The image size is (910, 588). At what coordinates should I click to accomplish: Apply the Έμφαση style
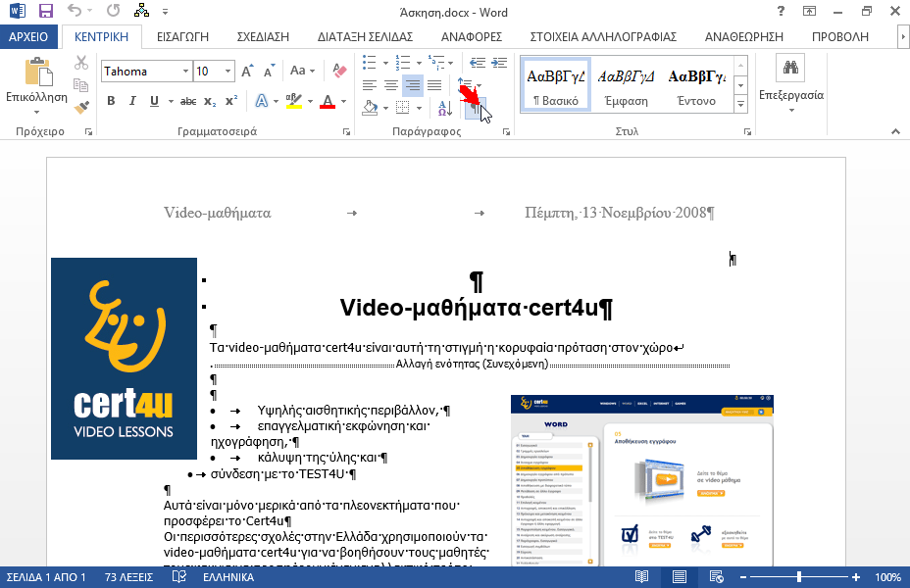[626, 84]
